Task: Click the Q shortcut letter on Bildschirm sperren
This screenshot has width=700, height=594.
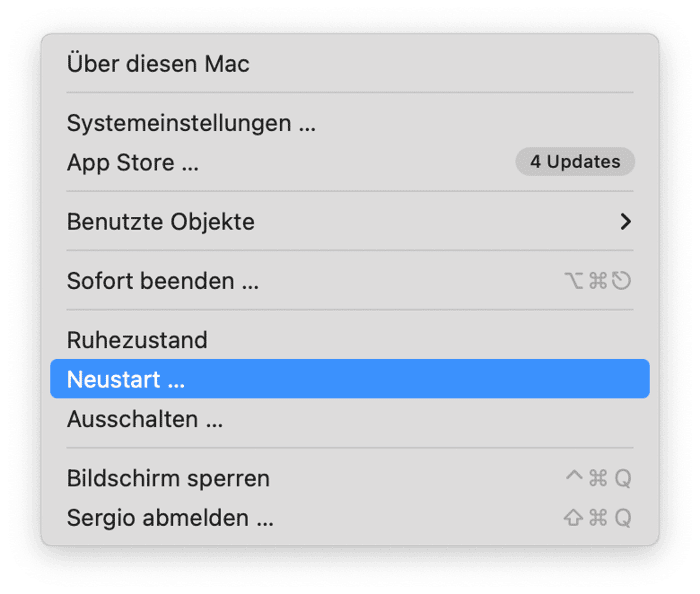Action: 622,479
